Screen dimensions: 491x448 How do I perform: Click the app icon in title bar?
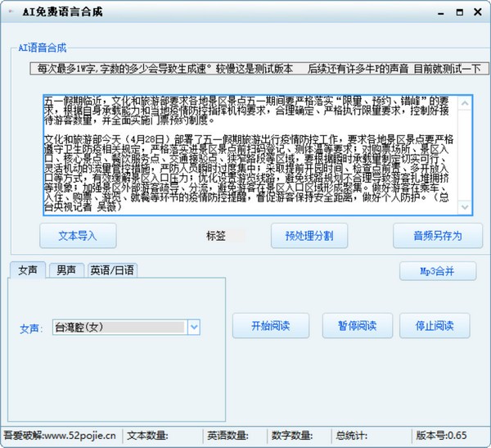click(x=11, y=11)
